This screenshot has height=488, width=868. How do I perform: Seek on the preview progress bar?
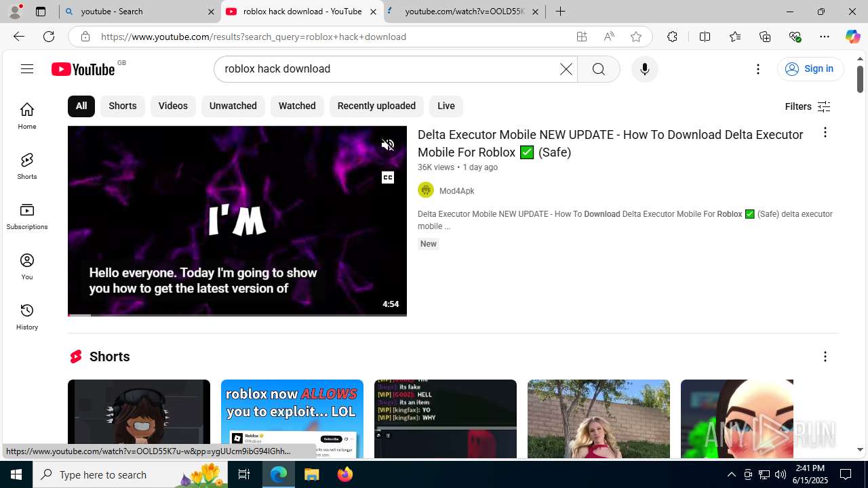(237, 315)
